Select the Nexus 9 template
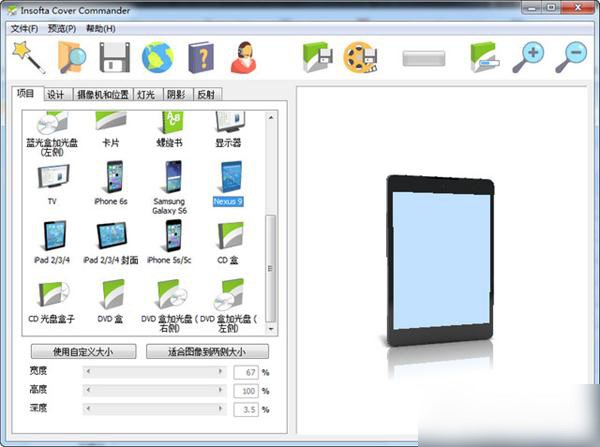This screenshot has width=600, height=447. (x=228, y=184)
